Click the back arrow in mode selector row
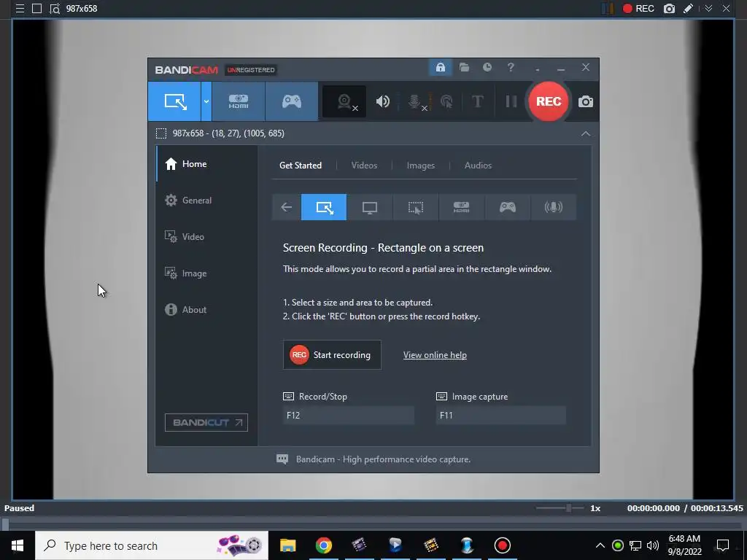This screenshot has width=747, height=560. (286, 207)
